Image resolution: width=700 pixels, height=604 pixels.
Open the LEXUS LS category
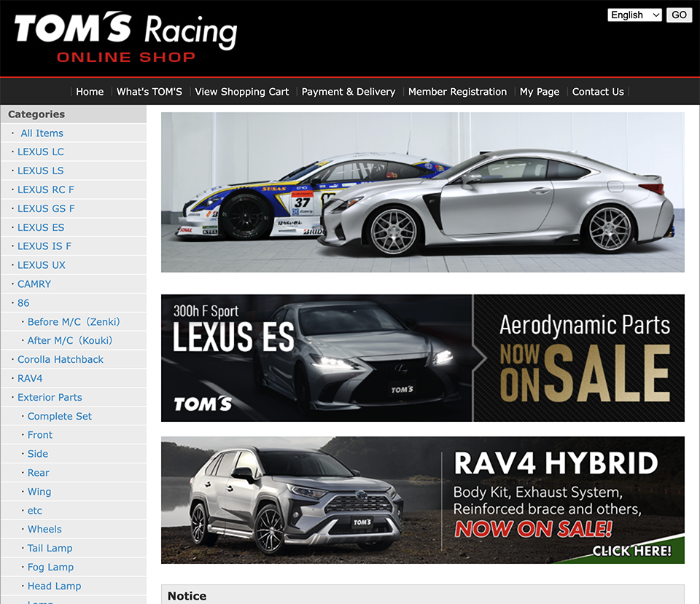(x=41, y=170)
